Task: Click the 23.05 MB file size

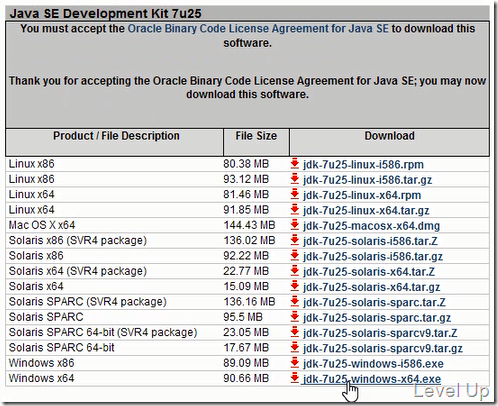Action: (x=246, y=332)
